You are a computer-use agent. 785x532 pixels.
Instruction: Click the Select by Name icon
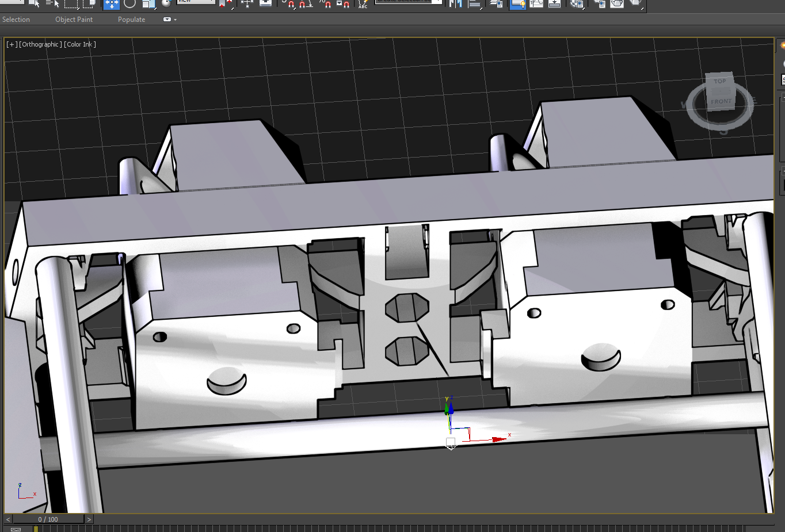[53, 3]
